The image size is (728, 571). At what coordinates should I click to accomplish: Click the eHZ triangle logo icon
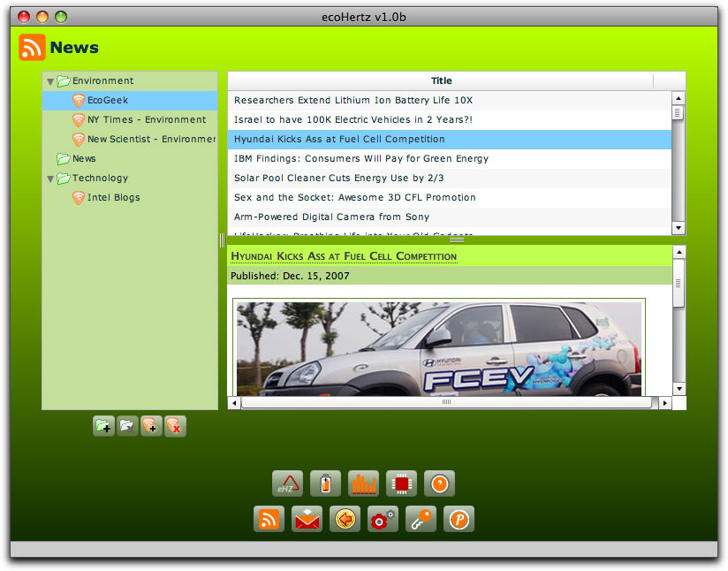[x=287, y=483]
